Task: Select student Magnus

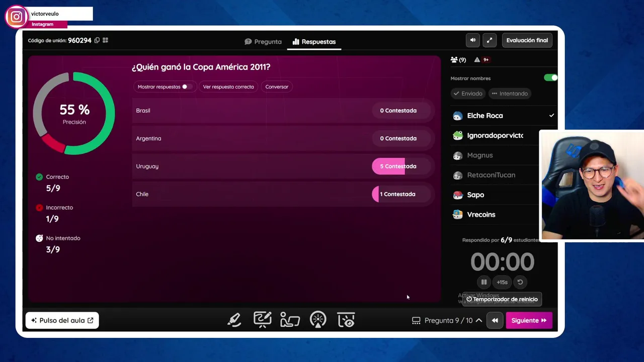Action: (495, 155)
